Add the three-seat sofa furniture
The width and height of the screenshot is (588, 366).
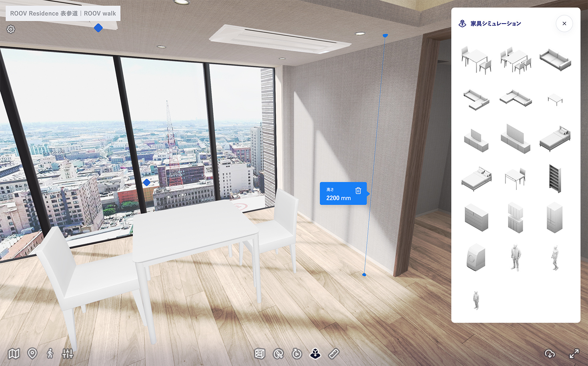(555, 60)
